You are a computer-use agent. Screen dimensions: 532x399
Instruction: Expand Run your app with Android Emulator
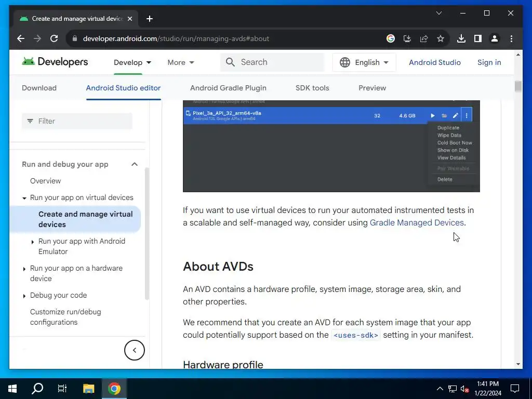click(33, 242)
